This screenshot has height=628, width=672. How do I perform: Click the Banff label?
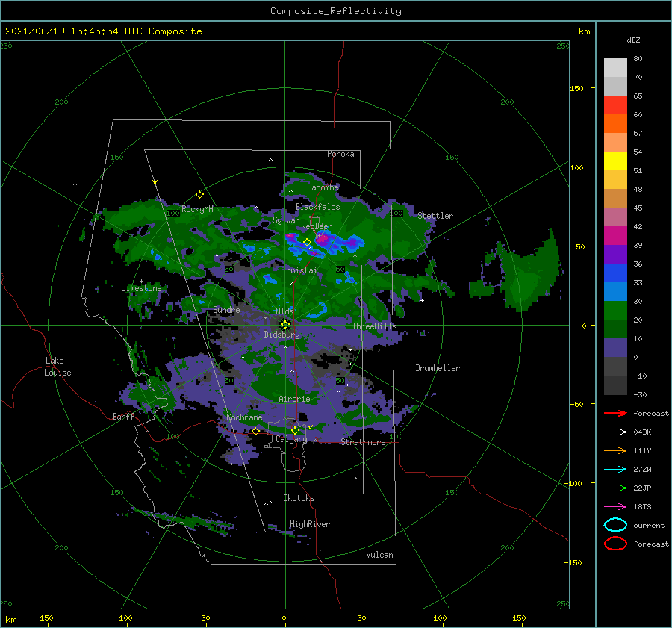click(123, 417)
